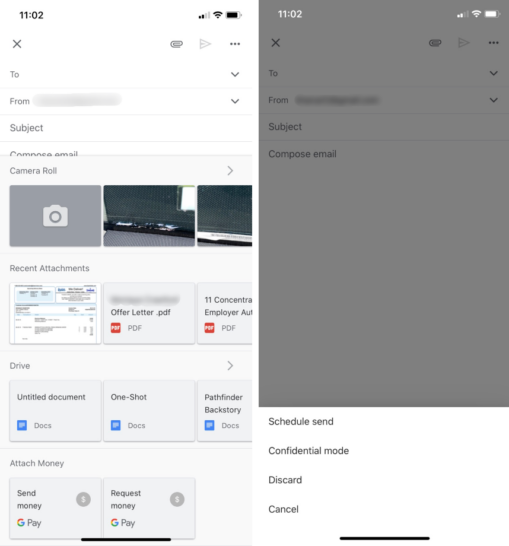Tap Cancel in the bottom sheet
The image size is (509, 546).
click(283, 509)
